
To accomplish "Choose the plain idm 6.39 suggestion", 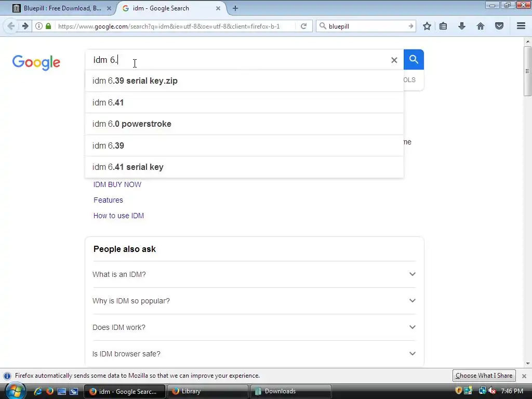I will (x=244, y=145).
